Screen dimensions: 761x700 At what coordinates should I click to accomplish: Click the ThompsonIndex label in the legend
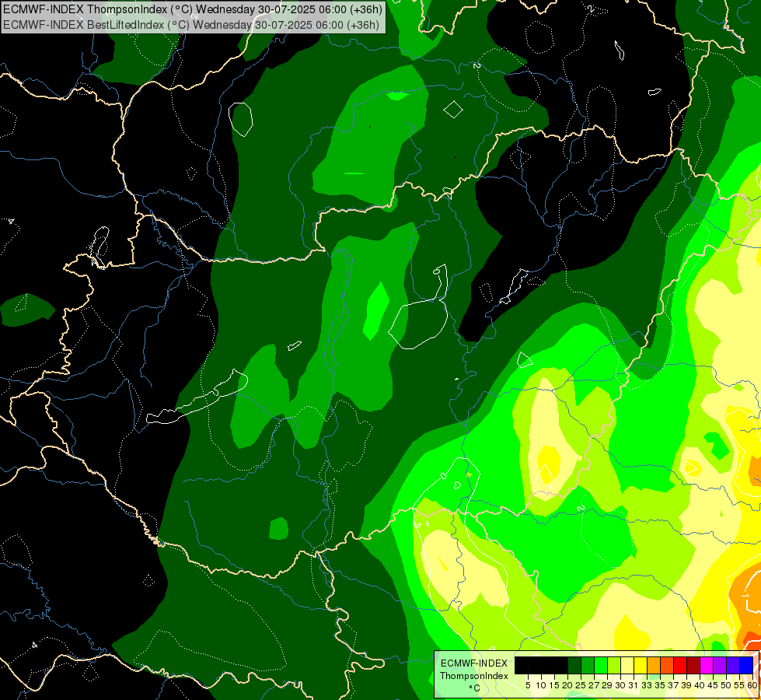coord(474,676)
